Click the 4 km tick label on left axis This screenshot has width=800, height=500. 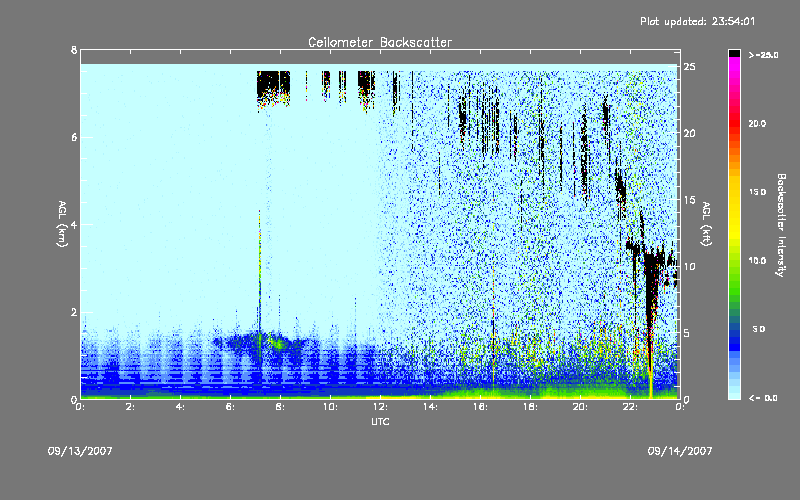pyautogui.click(x=74, y=224)
